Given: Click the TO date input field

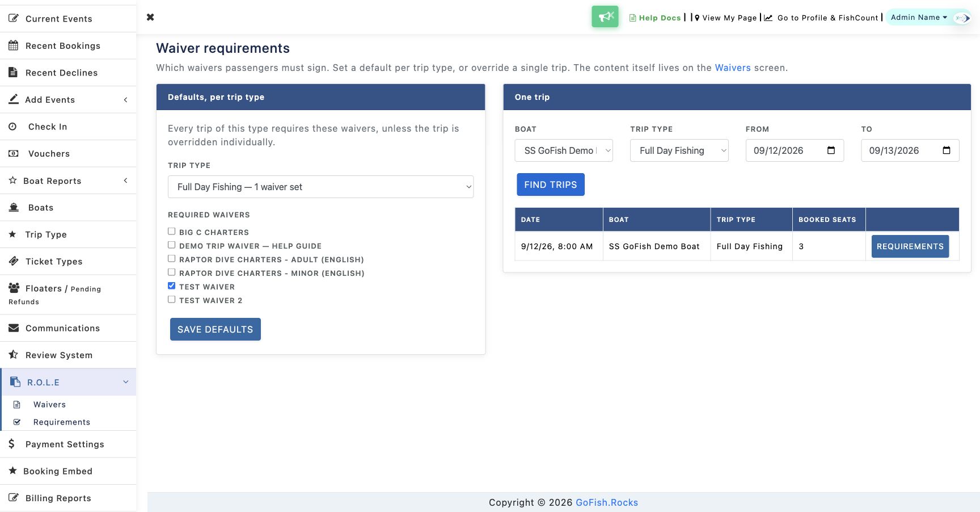Looking at the screenshot, I should point(910,150).
